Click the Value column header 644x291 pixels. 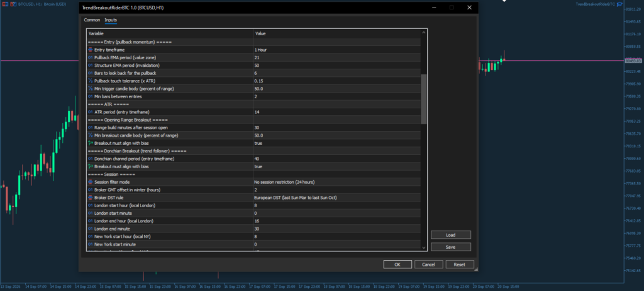[x=337, y=33]
